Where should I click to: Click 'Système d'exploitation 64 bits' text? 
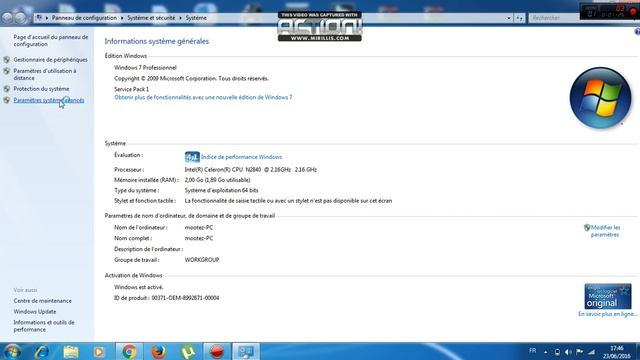[221, 190]
